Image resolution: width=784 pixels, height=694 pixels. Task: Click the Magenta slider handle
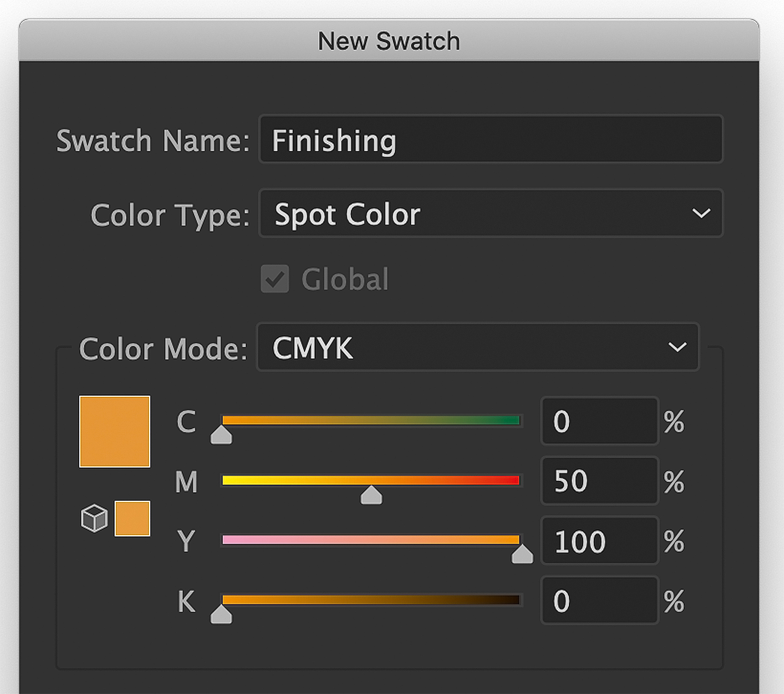(371, 495)
